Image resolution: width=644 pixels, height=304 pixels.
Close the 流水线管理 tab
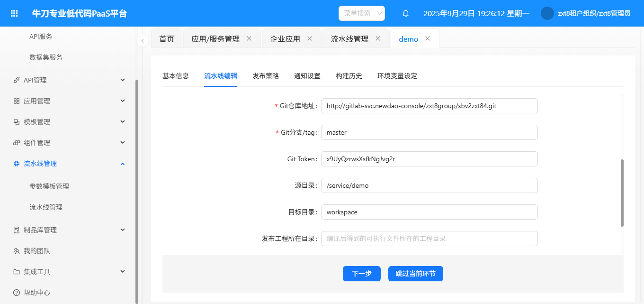click(x=378, y=38)
